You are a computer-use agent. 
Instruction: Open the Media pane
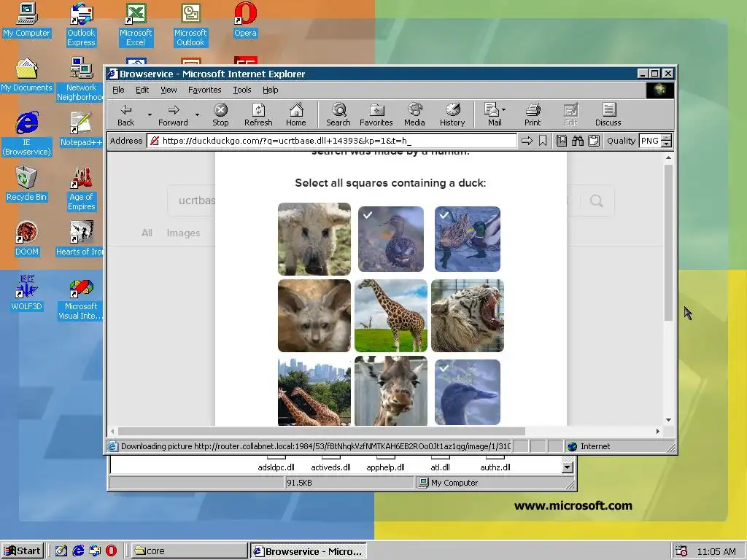point(414,115)
